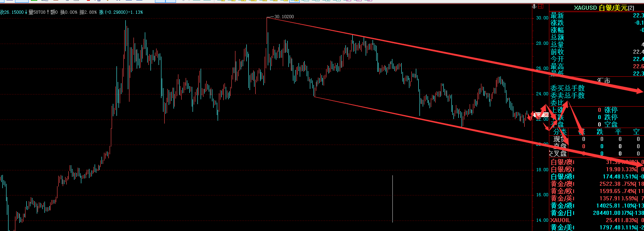Image resolution: width=644 pixels, height=231 pixels.
Task: Click the 分类 column header
Action: click(560, 132)
